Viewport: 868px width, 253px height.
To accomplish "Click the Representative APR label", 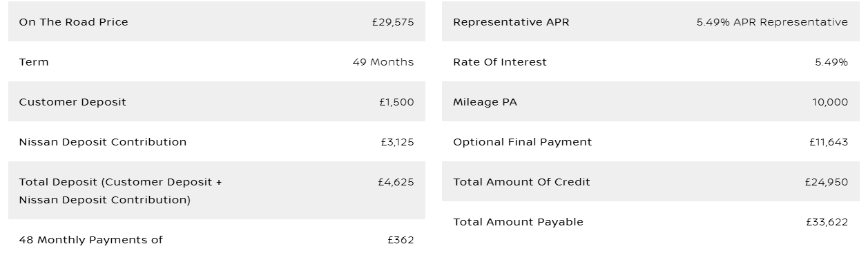I will click(x=511, y=22).
